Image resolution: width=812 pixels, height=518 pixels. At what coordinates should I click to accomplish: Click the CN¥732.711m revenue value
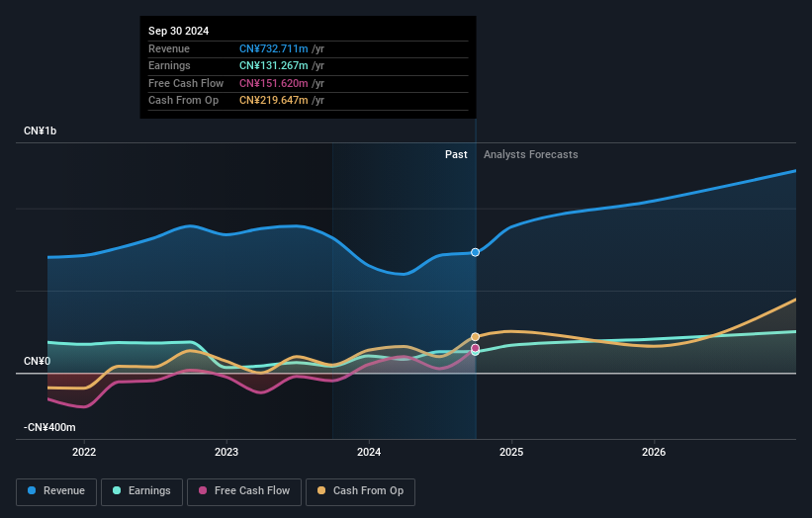[x=273, y=48]
